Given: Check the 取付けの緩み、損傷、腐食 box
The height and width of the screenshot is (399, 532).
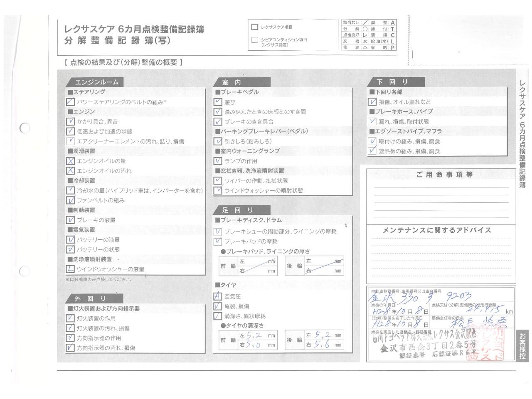Looking at the screenshot, I should pos(372,141).
